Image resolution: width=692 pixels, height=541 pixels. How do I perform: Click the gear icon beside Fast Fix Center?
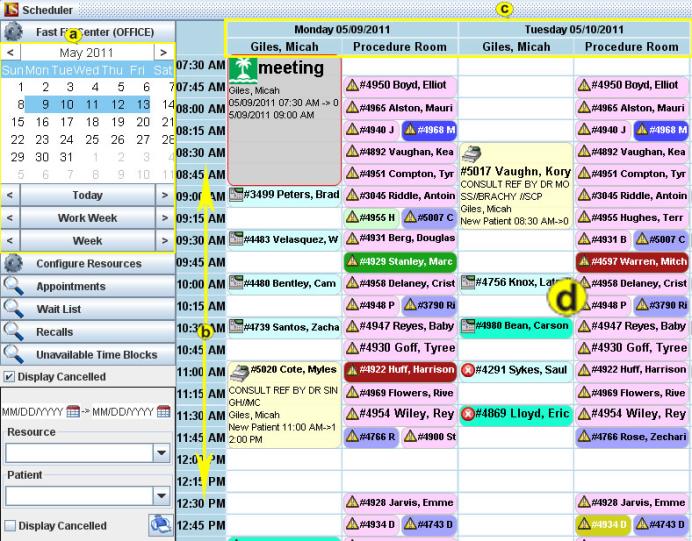pos(13,32)
